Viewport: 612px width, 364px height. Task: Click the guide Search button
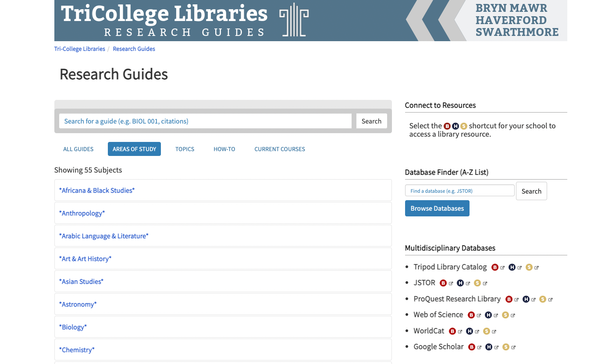coord(372,121)
